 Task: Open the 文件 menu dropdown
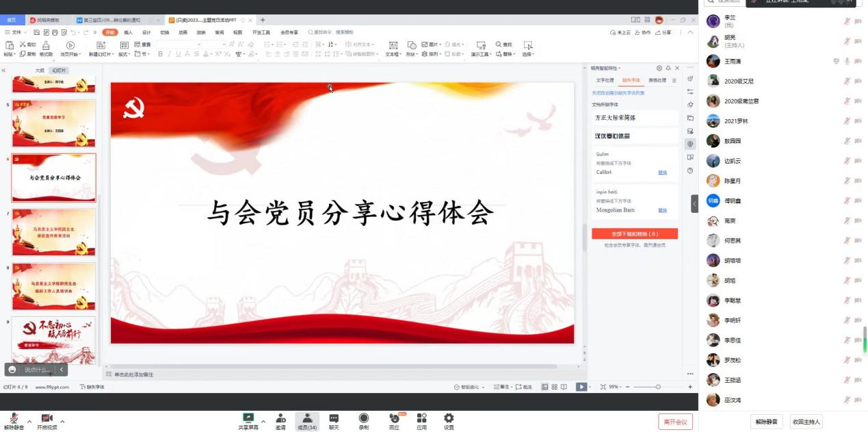click(16, 32)
